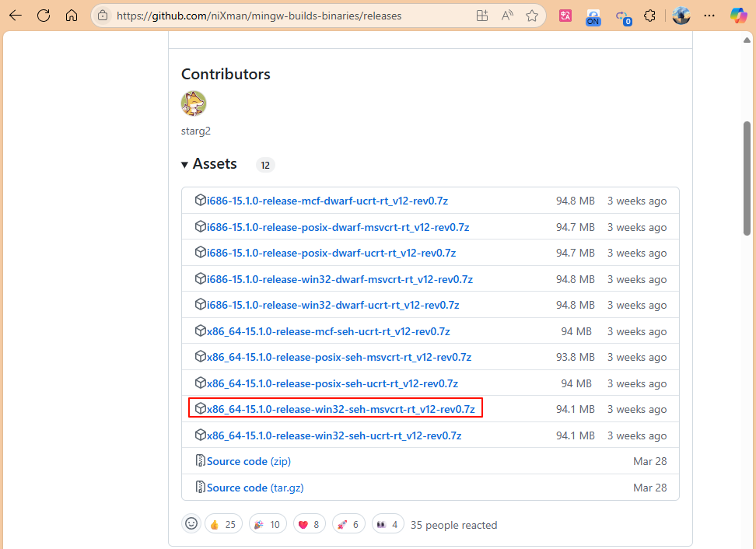
Task: Click the Contributors heading
Action: 226,74
